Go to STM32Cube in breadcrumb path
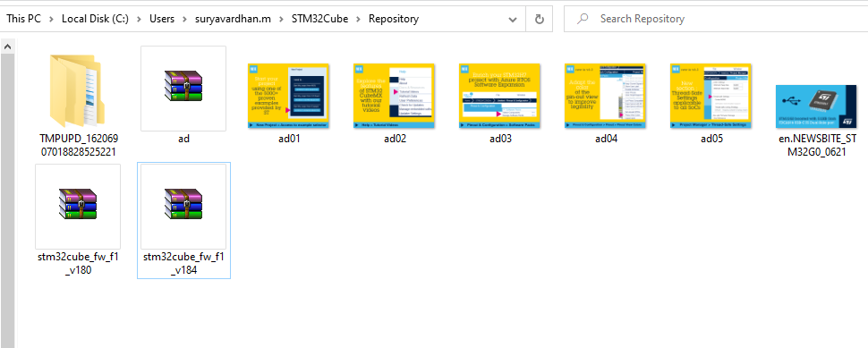868x348 pixels. (320, 19)
